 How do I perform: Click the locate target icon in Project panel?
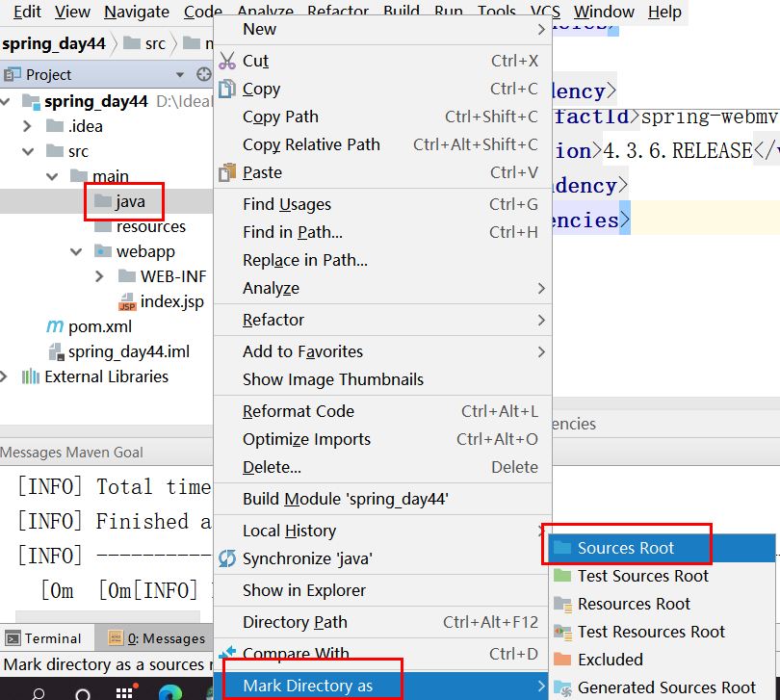pyautogui.click(x=203, y=75)
